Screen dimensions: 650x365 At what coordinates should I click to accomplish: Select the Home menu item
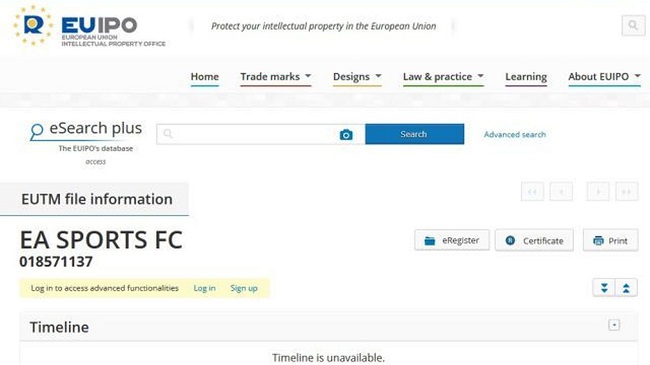click(x=205, y=77)
